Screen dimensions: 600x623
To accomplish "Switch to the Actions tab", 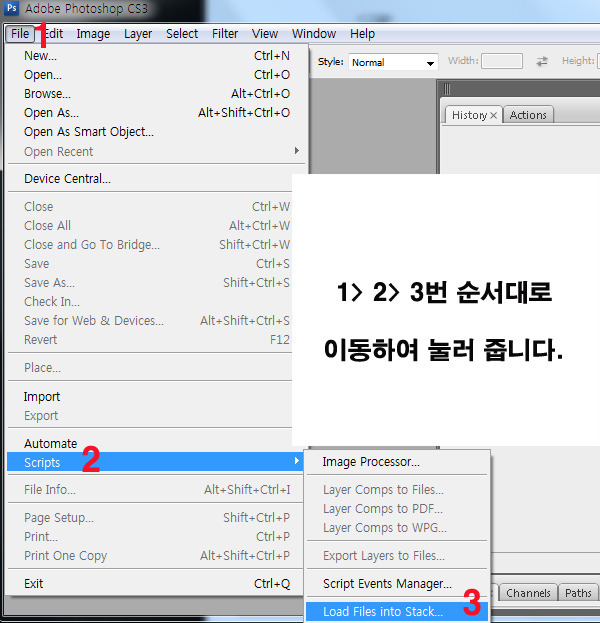I will click(x=528, y=115).
